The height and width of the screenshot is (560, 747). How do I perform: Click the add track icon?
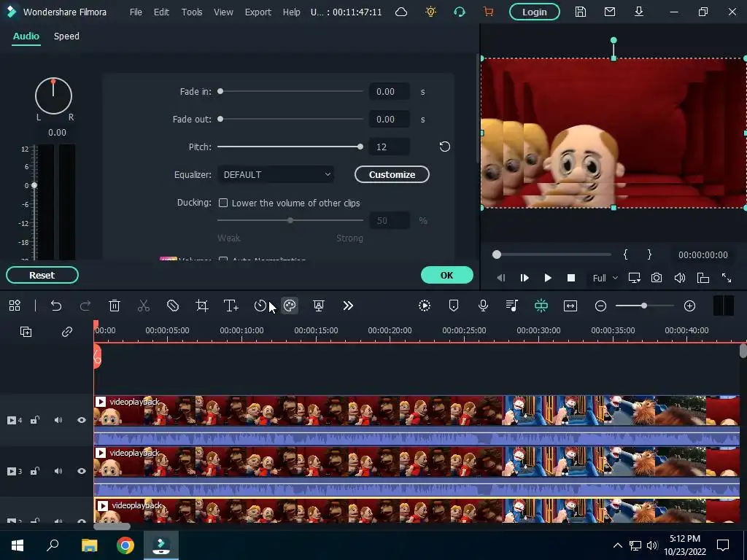[26, 332]
